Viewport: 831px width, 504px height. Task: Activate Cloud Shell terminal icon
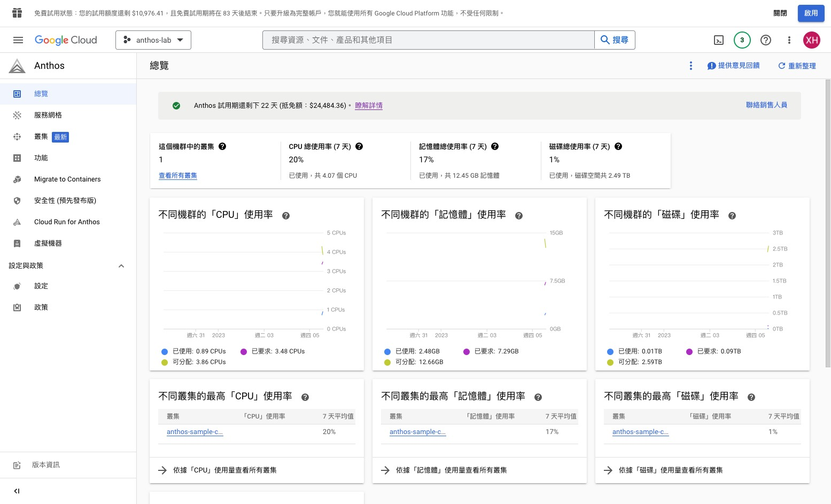pos(719,40)
